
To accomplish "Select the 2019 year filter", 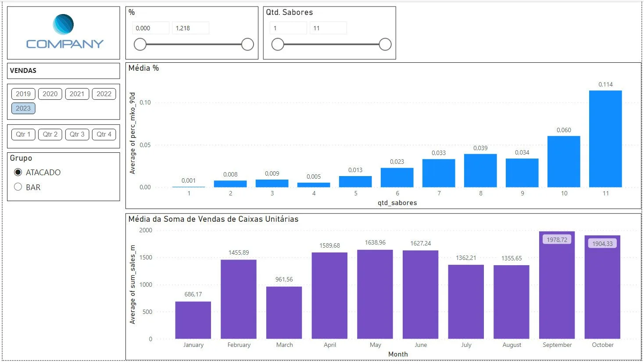I will 23,94.
